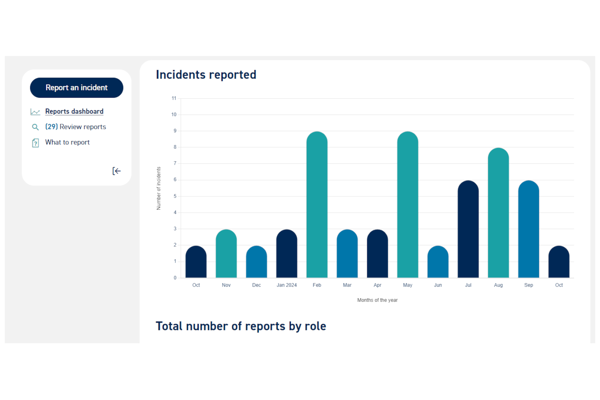This screenshot has width=600, height=400.
Task: Select the December bar in the chart
Action: point(256,262)
